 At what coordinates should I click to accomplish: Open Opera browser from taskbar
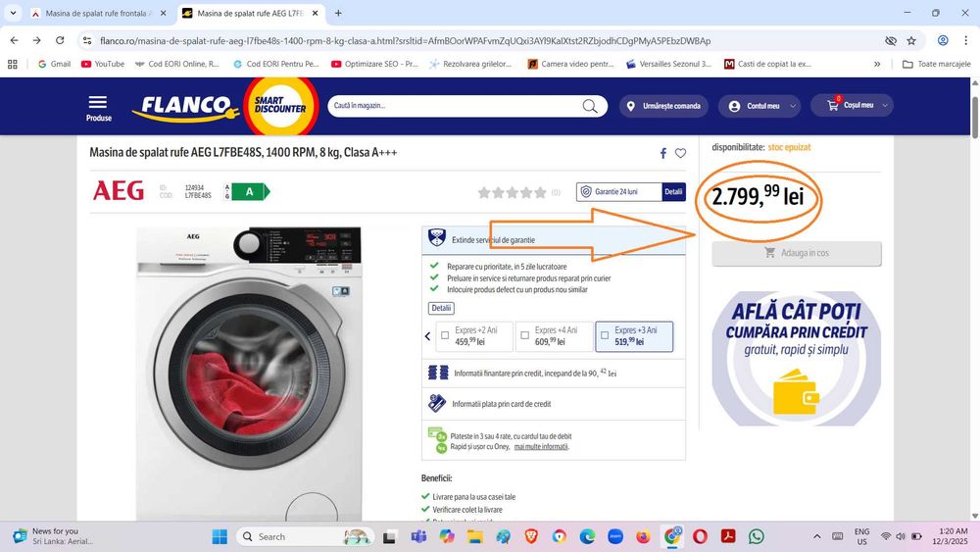[700, 536]
